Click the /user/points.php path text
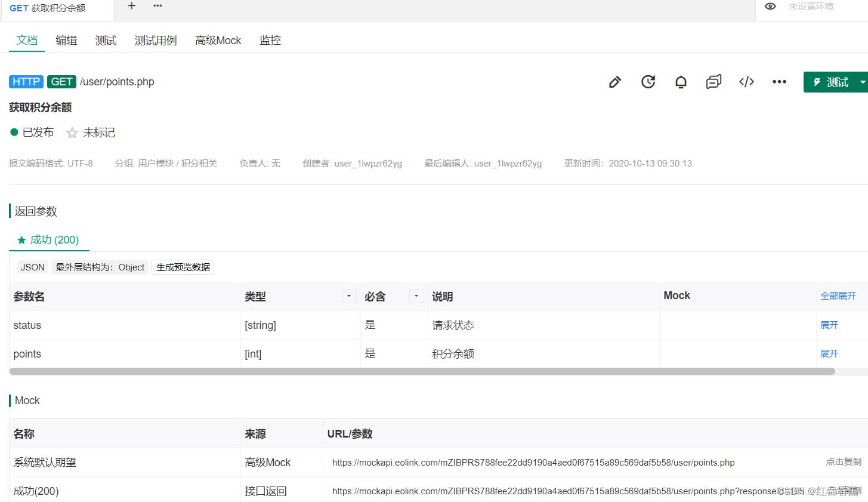868x502 pixels. [117, 82]
